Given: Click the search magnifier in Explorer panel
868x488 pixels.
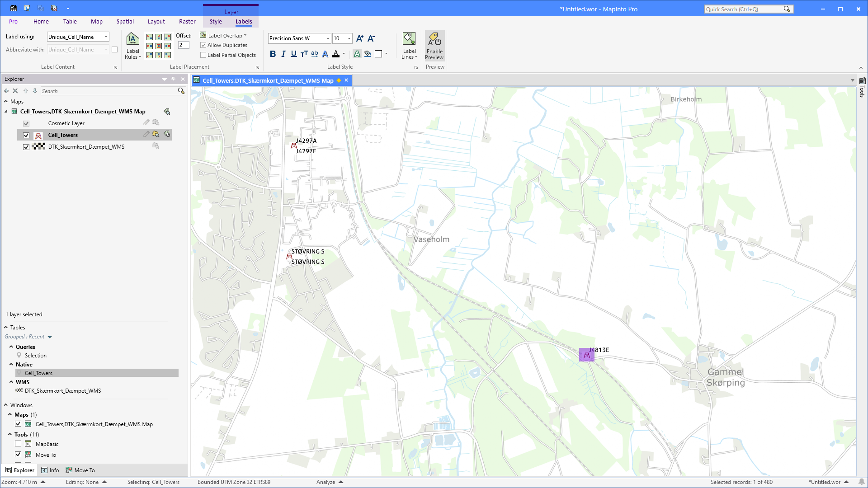Looking at the screenshot, I should click(x=180, y=91).
